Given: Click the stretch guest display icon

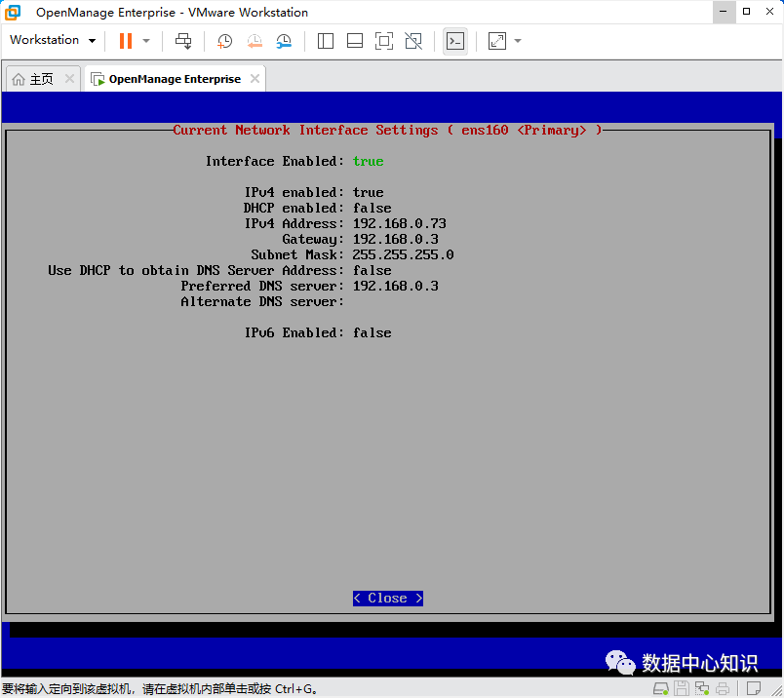Looking at the screenshot, I should [497, 41].
